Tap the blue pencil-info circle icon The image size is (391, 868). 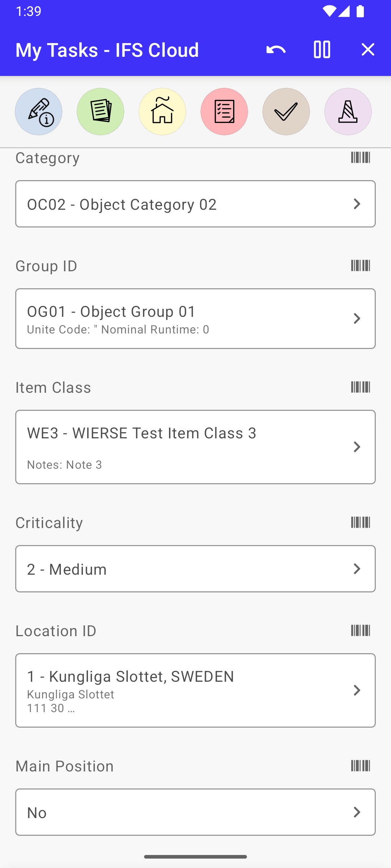pyautogui.click(x=38, y=112)
